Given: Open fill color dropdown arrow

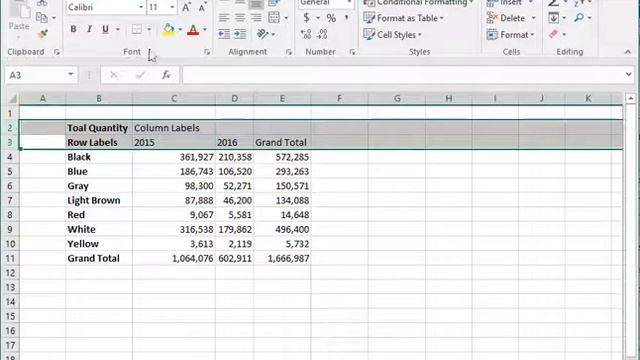Looking at the screenshot, I should coord(180,29).
